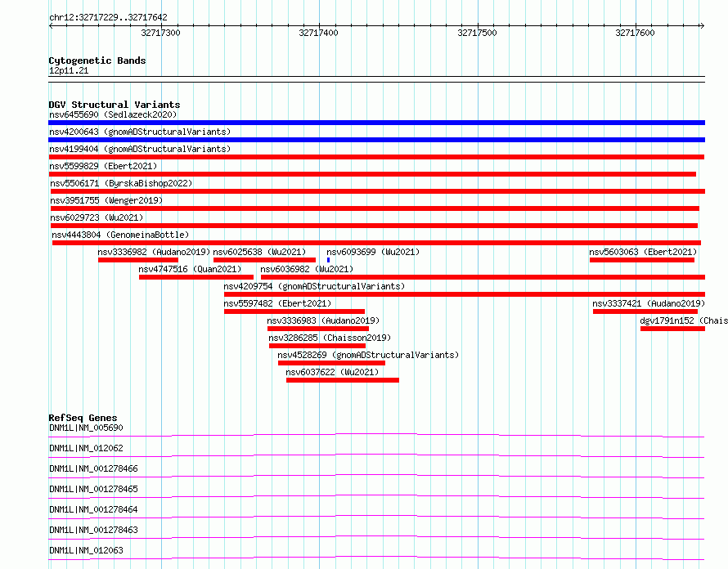Screen dimensions: 728x569
Task: Click the 32717600 ruler position
Action: point(635,33)
